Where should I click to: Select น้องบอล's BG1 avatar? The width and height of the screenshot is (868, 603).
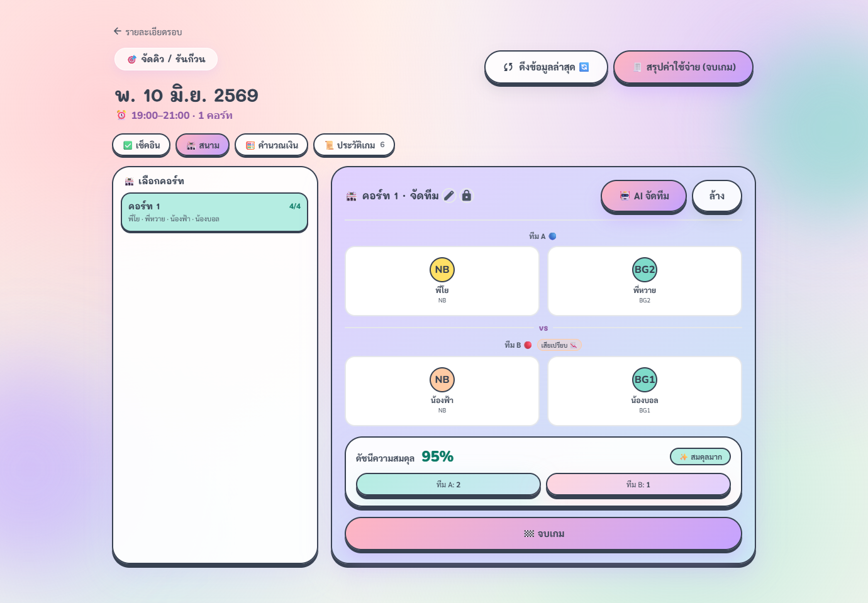(x=645, y=380)
